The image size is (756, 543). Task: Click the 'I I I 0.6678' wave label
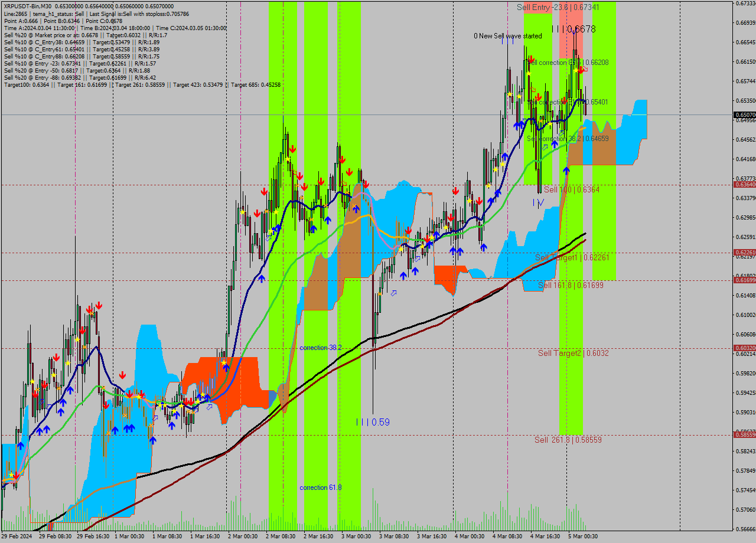573,29
